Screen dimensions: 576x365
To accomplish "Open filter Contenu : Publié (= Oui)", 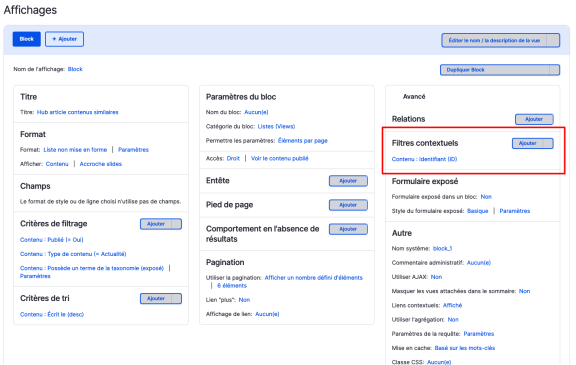I will point(52,240).
